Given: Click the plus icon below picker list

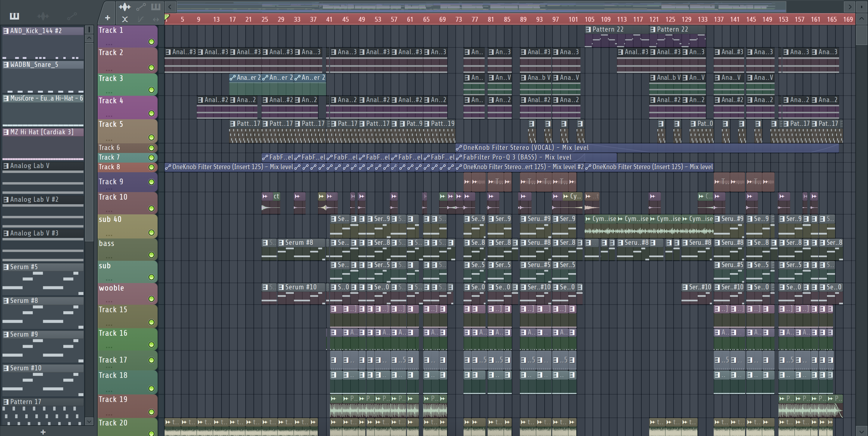Looking at the screenshot, I should (x=43, y=432).
